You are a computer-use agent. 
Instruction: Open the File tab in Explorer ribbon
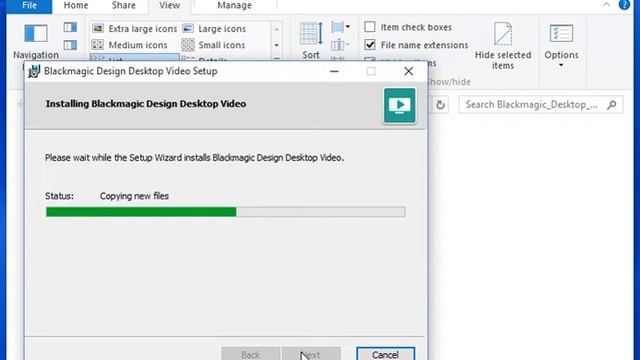(29, 6)
